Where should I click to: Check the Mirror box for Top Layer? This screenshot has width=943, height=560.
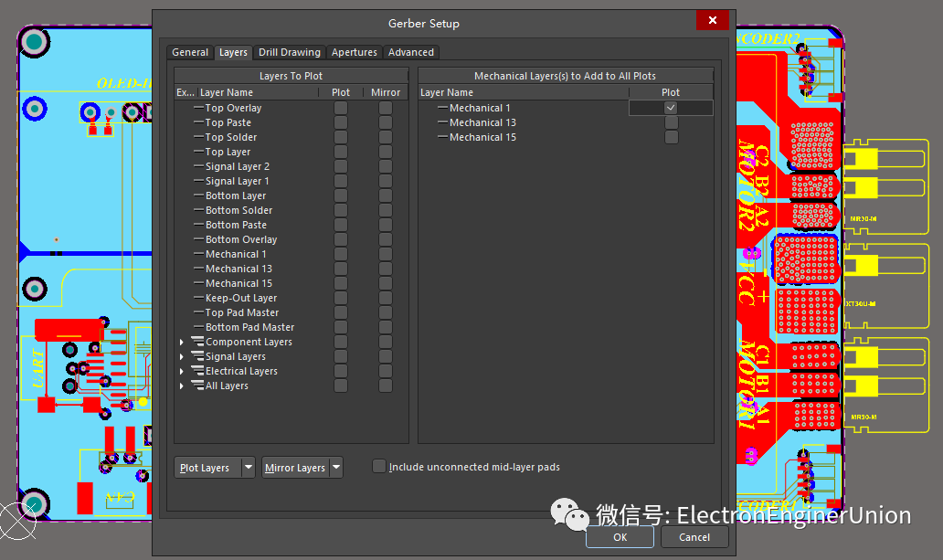pos(386,152)
